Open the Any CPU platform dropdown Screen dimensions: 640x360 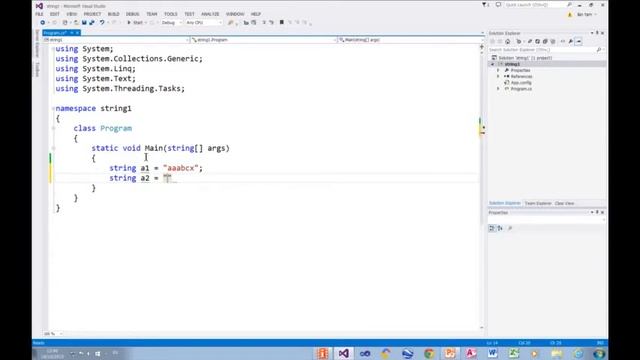pyautogui.click(x=204, y=23)
